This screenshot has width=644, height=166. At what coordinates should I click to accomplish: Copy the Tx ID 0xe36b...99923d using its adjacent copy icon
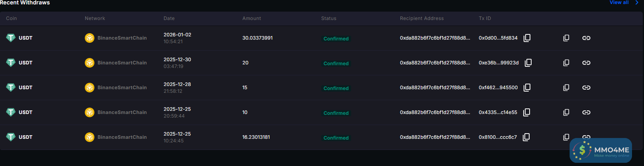click(x=528, y=63)
